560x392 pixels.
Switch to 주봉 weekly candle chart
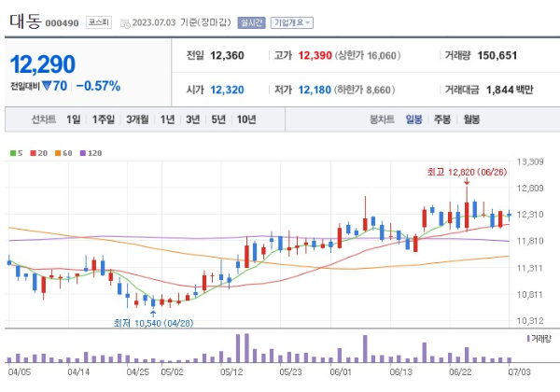[x=442, y=119]
